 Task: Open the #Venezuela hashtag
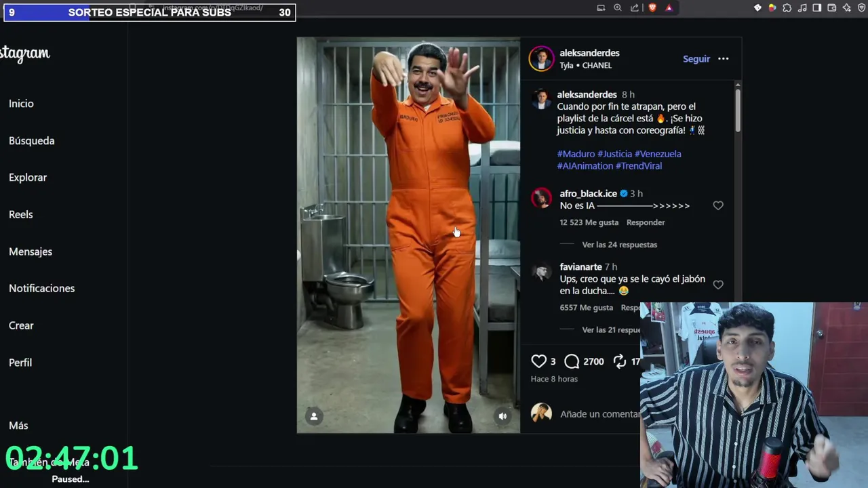(658, 154)
